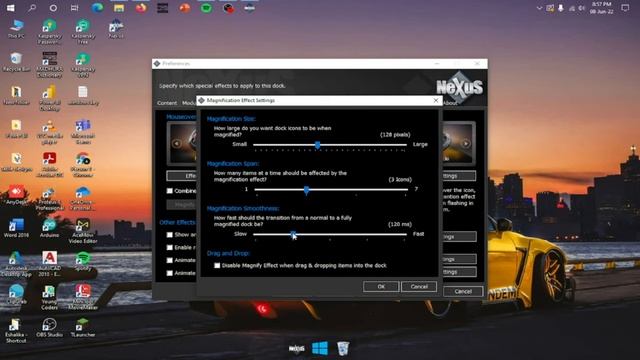Open Spotify from the taskbar

[206, 8]
